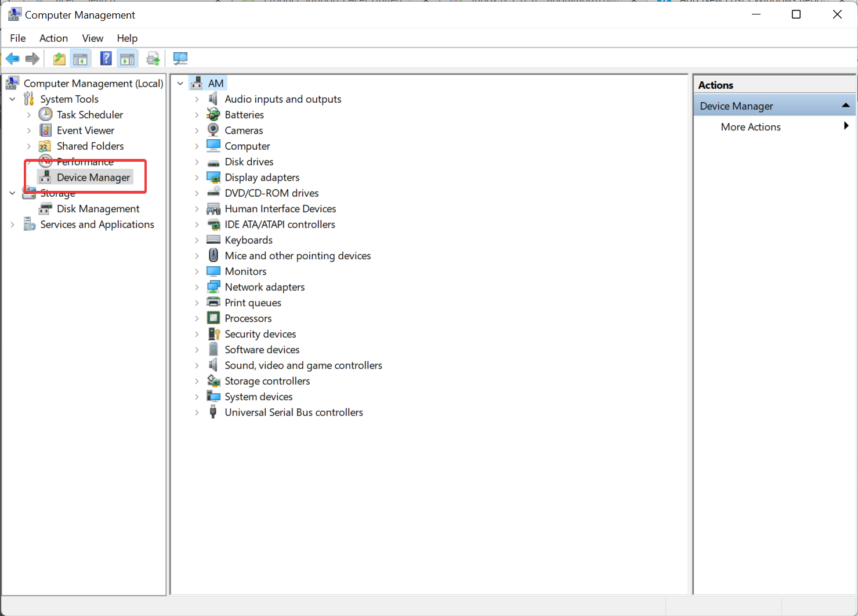Toggle Show/Hide Action Pane toolbar icon
The height and width of the screenshot is (616, 858).
(128, 59)
